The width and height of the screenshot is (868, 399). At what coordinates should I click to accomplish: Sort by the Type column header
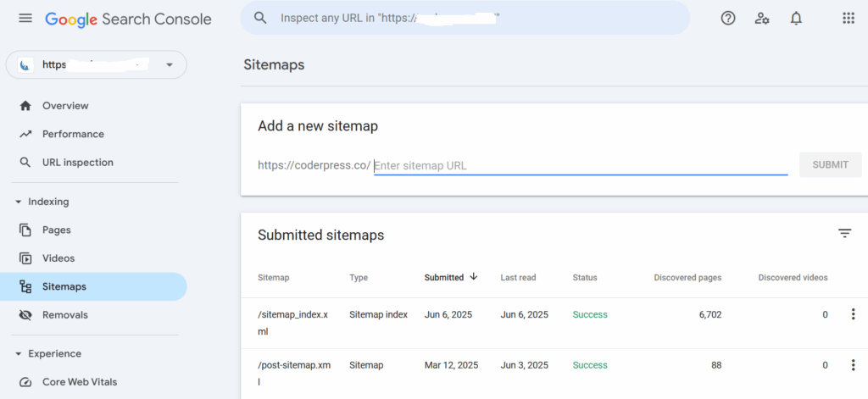[359, 277]
